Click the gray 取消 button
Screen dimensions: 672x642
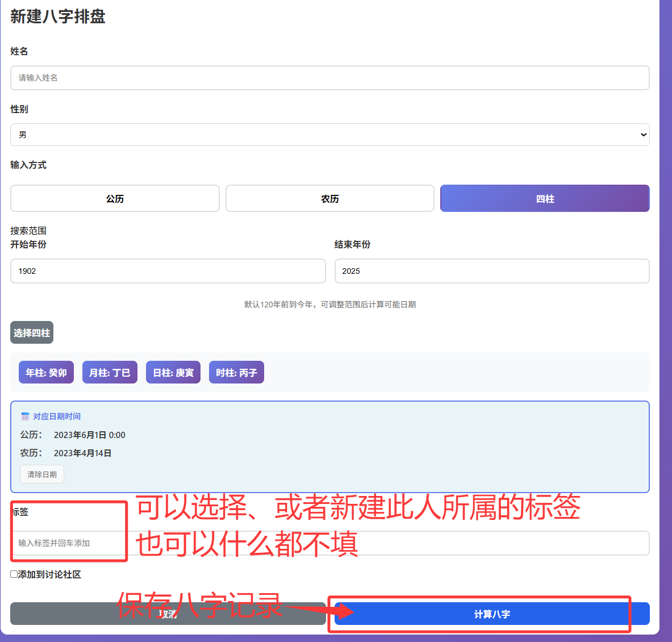pyautogui.click(x=168, y=614)
